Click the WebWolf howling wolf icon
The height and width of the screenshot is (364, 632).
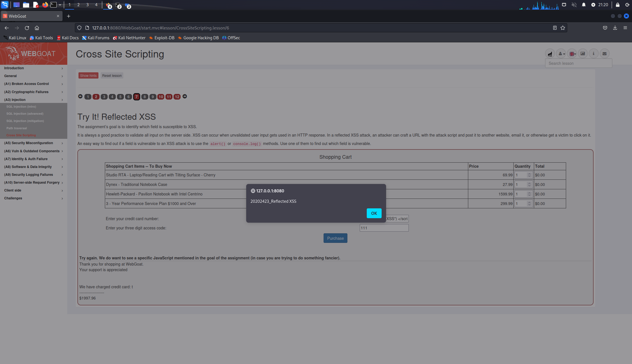pyautogui.click(x=550, y=54)
